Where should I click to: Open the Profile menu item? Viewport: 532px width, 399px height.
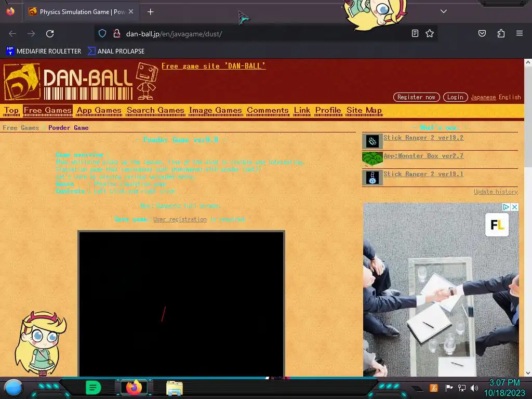(328, 110)
